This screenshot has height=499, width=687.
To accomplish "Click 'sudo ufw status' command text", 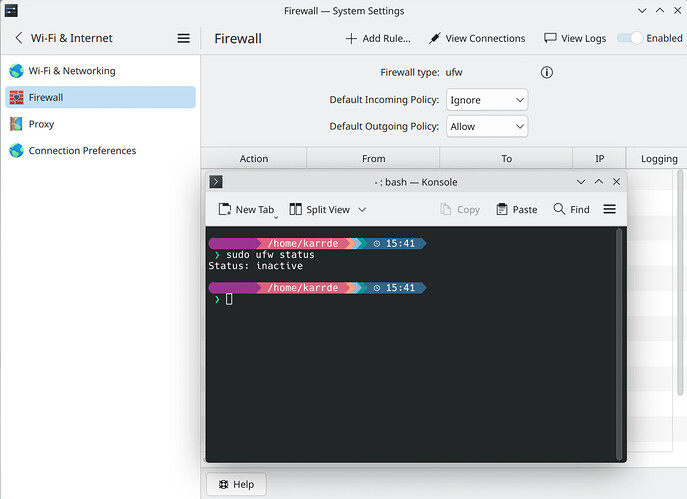I will (270, 255).
